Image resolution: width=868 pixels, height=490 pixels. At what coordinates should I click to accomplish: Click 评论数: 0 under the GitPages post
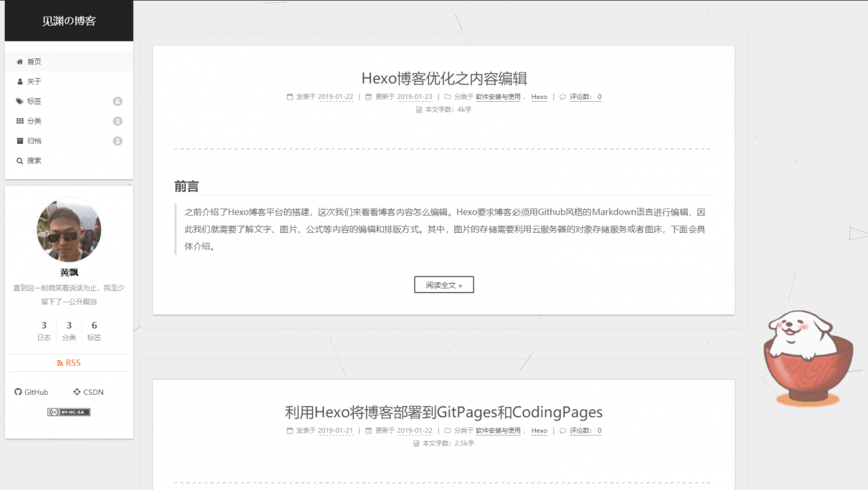point(585,431)
